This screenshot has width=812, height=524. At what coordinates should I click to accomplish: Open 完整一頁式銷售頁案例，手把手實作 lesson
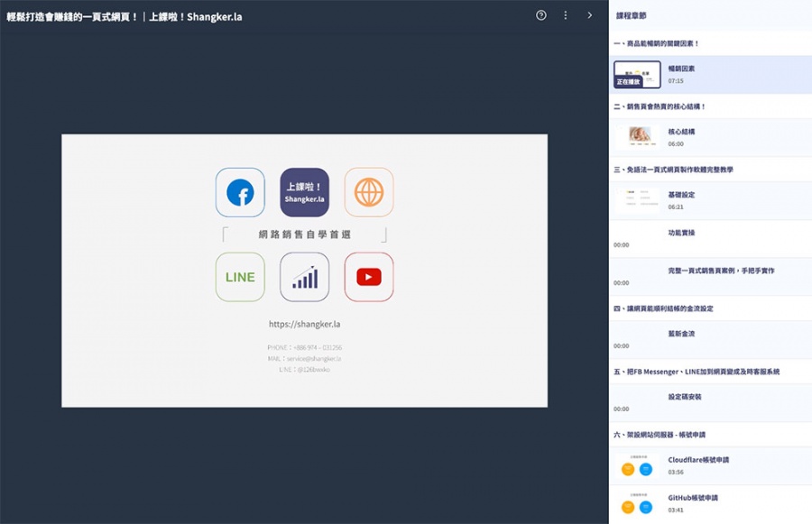721,271
